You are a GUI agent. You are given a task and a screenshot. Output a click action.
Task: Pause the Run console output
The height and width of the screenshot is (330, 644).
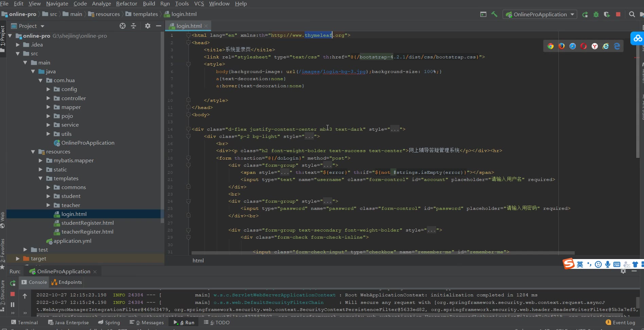(x=13, y=305)
